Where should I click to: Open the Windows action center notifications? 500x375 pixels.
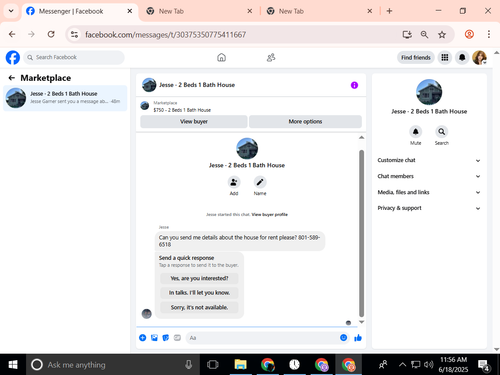point(484,365)
